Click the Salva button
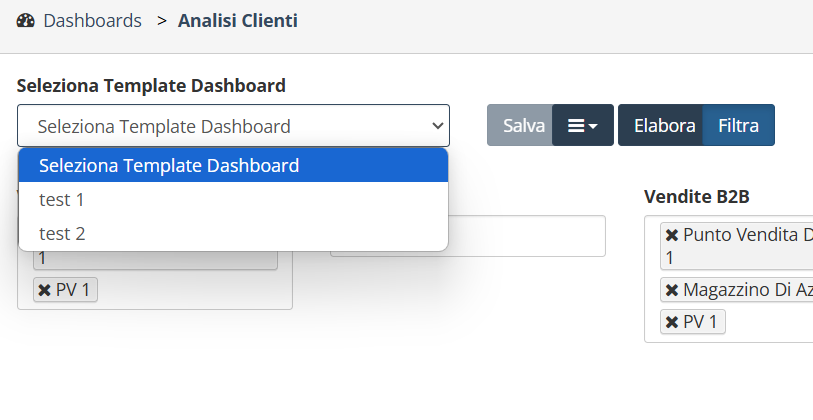813x420 pixels. [520, 125]
